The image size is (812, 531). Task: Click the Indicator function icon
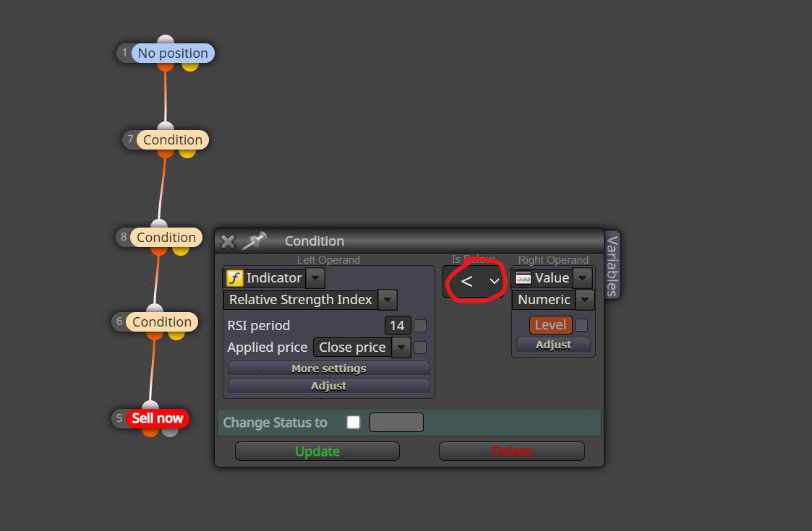click(x=234, y=278)
